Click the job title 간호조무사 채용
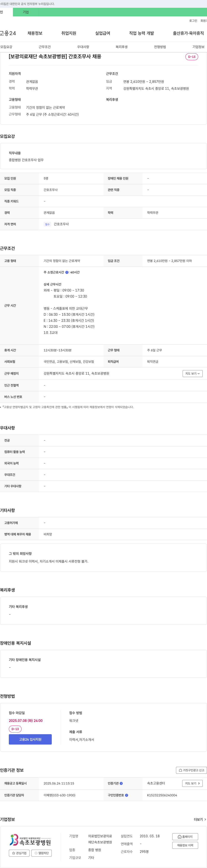This screenshot has width=207, height=868. pos(55,56)
